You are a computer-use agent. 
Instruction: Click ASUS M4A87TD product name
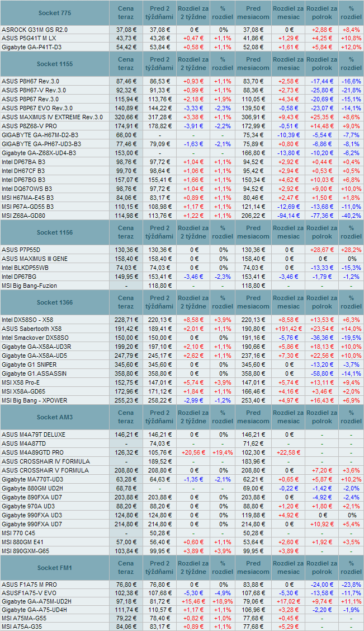(x=23, y=443)
